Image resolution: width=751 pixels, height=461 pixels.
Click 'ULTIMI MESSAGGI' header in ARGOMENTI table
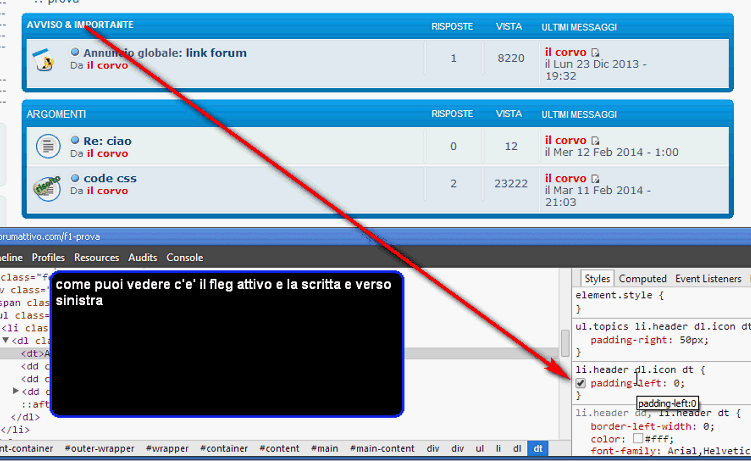tap(579, 115)
